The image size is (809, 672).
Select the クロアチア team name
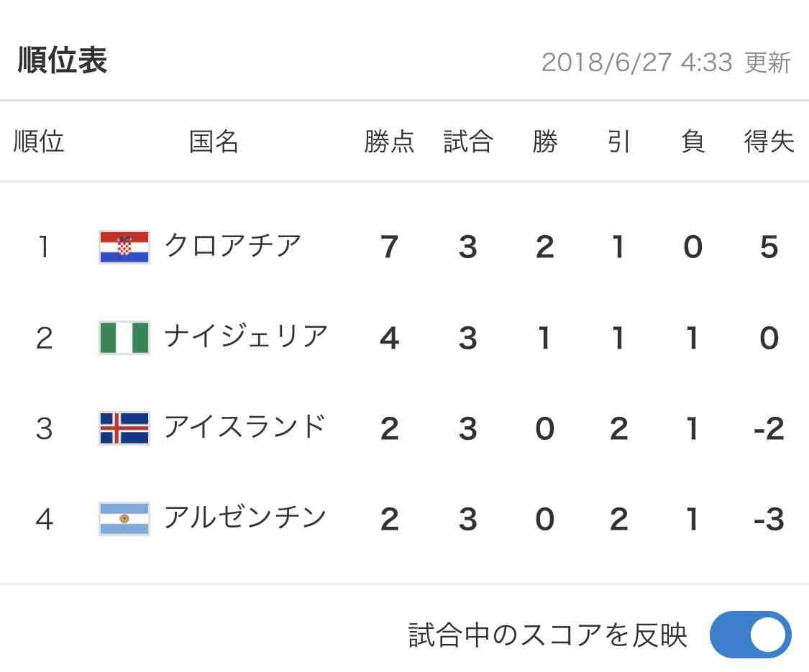pyautogui.click(x=233, y=246)
